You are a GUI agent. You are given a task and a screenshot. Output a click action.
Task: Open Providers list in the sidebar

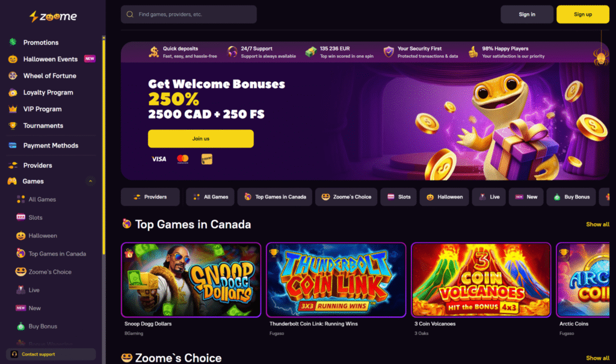(38, 165)
